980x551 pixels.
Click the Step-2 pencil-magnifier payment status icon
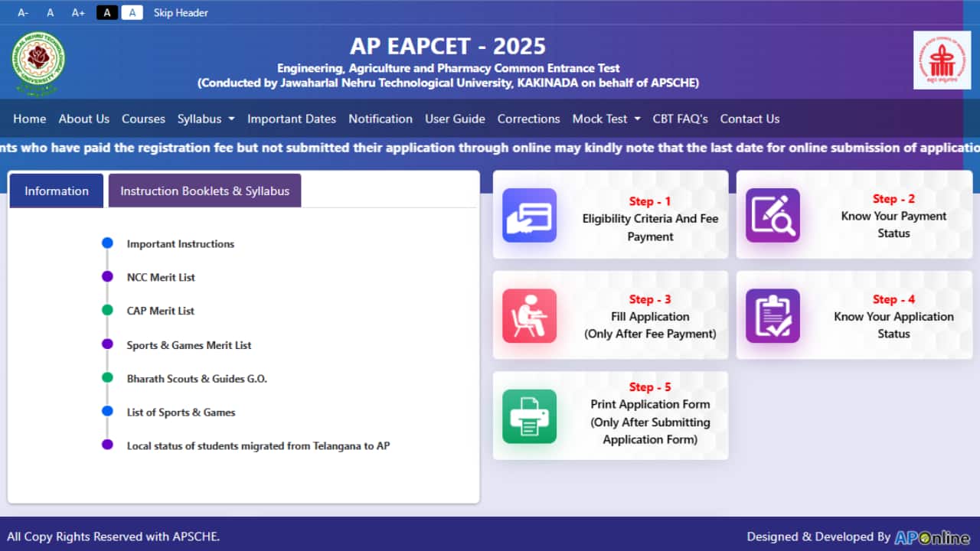(773, 216)
